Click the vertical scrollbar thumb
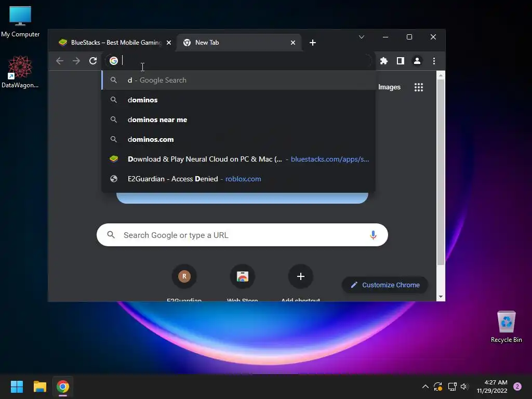The width and height of the screenshot is (532, 399). tap(441, 172)
